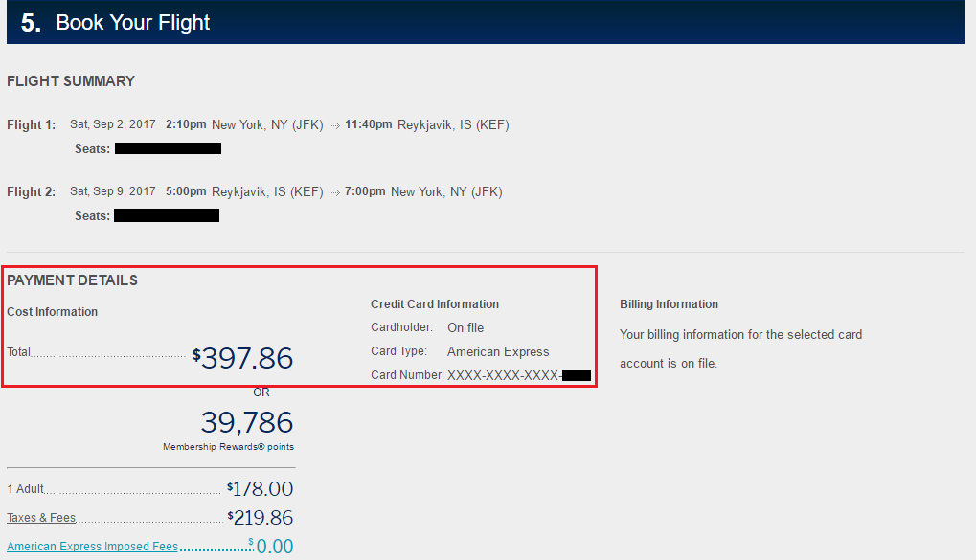Click the Card Type American Express value
This screenshot has width=976, height=560.
(x=498, y=351)
